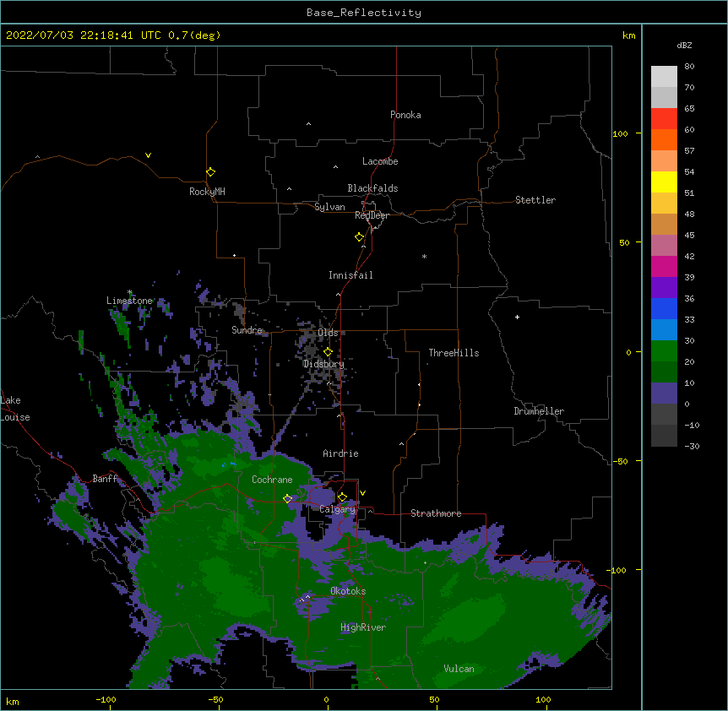728x711 pixels.
Task: Click the Banff label
Action: 106,479
